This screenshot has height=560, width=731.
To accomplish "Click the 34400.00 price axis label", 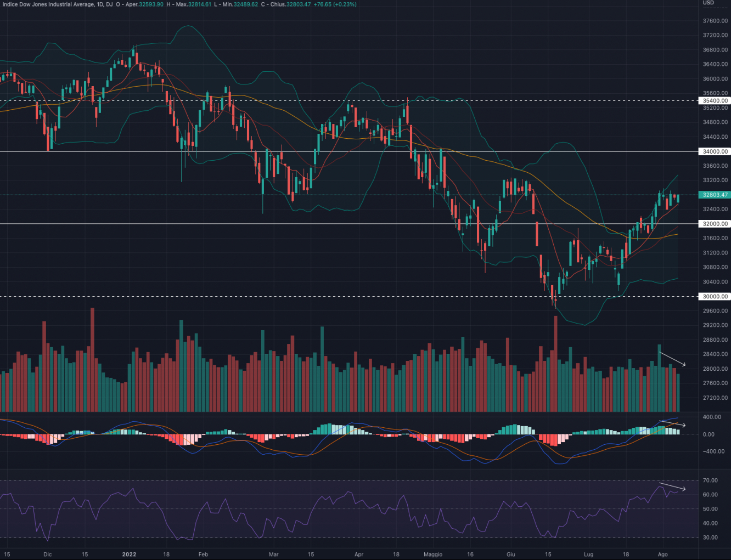I will click(715, 137).
